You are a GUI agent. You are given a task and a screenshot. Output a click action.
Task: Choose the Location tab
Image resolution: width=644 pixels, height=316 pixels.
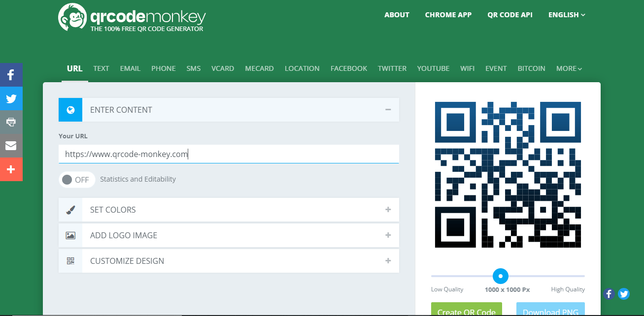302,68
